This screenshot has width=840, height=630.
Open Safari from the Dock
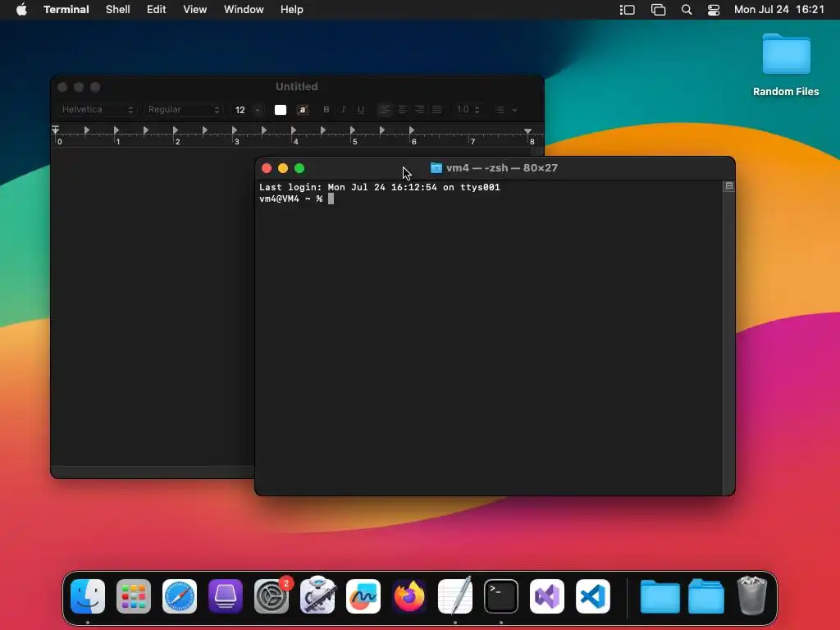click(180, 596)
